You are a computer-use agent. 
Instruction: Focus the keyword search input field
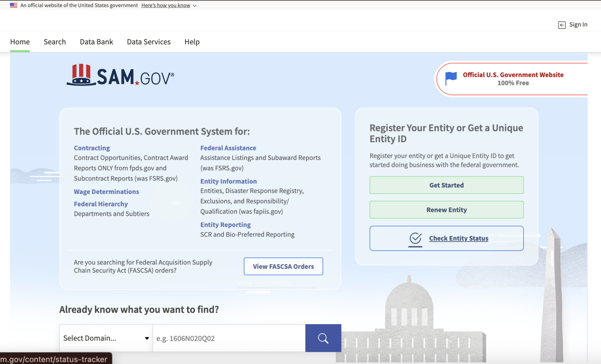pyautogui.click(x=229, y=338)
